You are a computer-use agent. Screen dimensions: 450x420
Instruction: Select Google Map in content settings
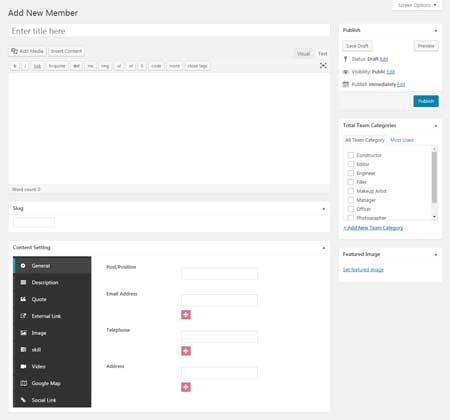[x=52, y=383]
